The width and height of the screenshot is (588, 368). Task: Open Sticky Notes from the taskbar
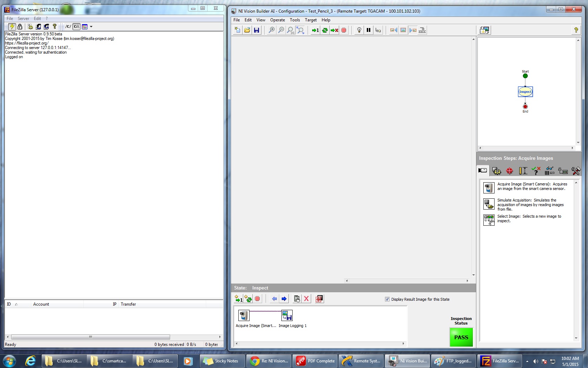[222, 361]
